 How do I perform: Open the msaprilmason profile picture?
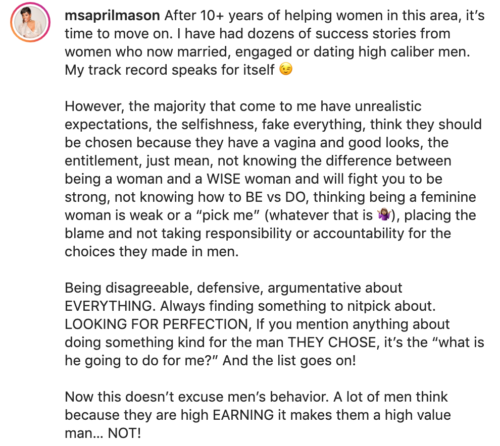pos(30,22)
